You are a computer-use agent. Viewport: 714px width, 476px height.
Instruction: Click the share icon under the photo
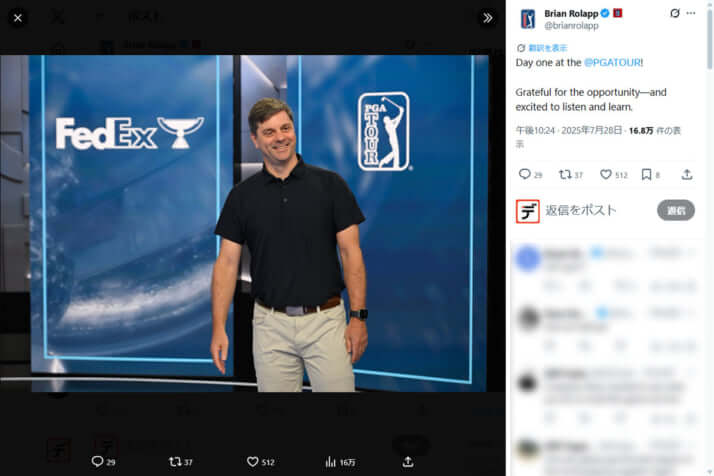(408, 461)
